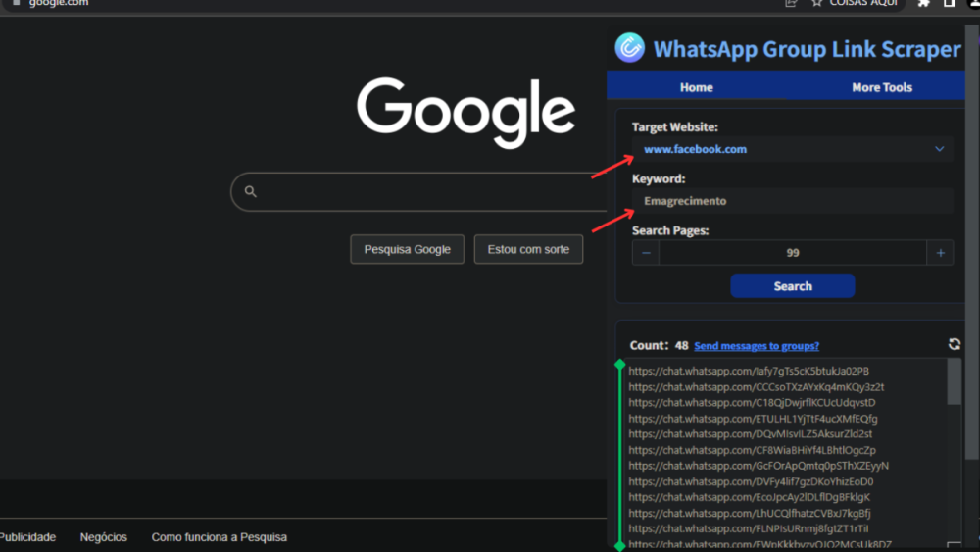Select the link ending in CF8WiaBHiYf4LBhtlOgcZp
The width and height of the screenshot is (980, 552).
pyautogui.click(x=752, y=450)
